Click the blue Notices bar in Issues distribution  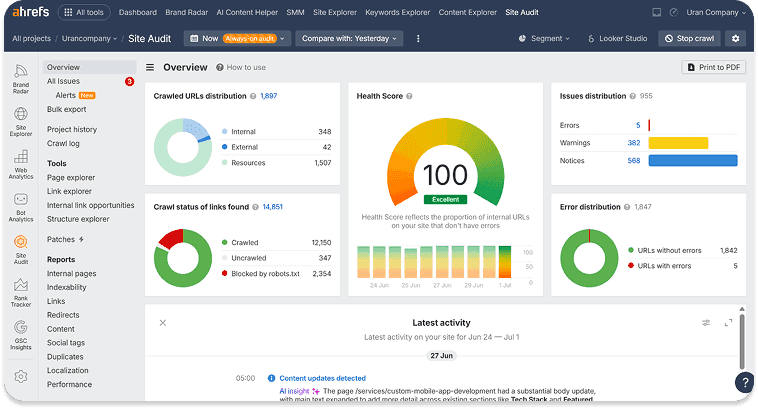pyautogui.click(x=693, y=161)
